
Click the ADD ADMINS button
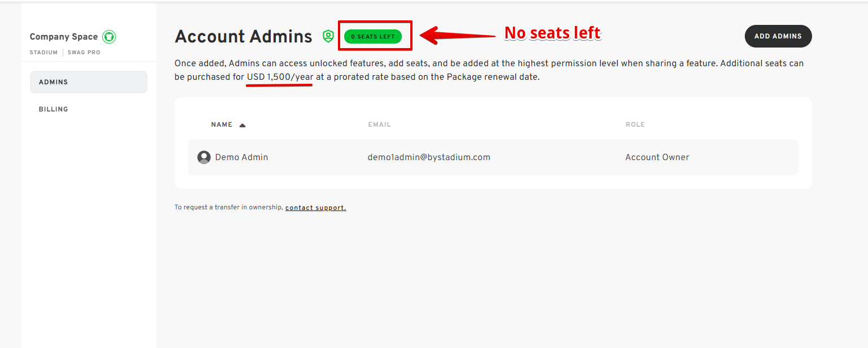pos(778,36)
